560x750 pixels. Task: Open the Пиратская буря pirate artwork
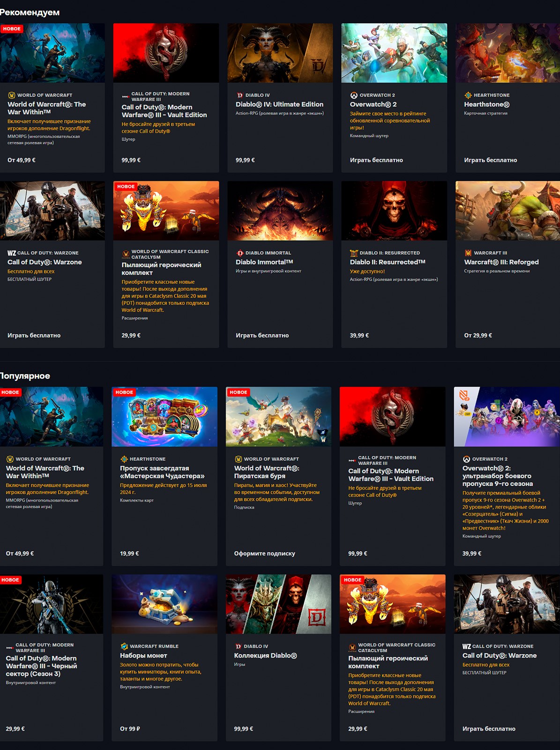278,416
